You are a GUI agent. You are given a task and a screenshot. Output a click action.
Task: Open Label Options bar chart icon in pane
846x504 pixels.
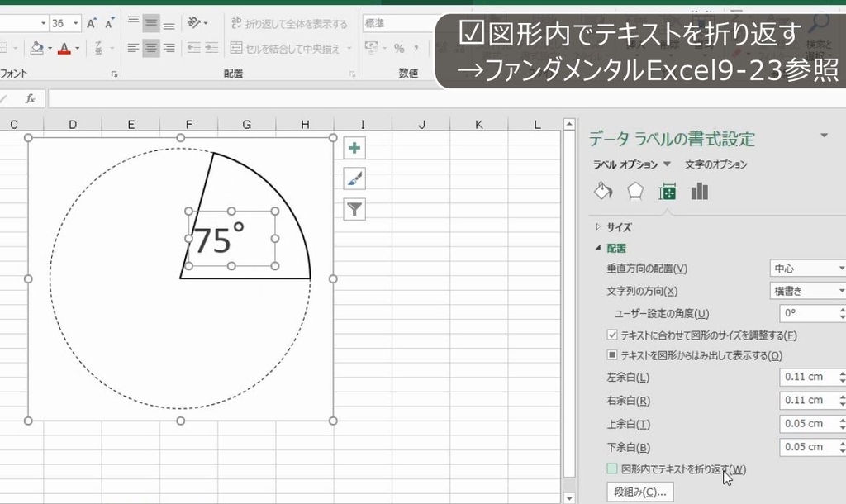(x=699, y=192)
